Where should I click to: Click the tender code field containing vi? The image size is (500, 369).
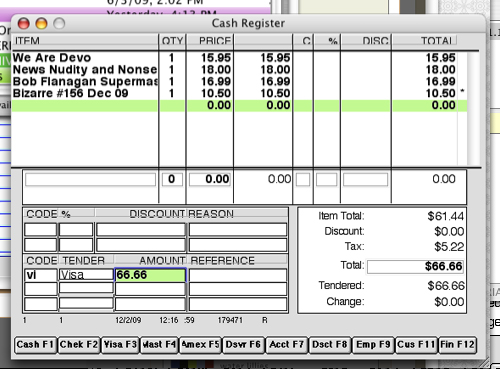41,275
